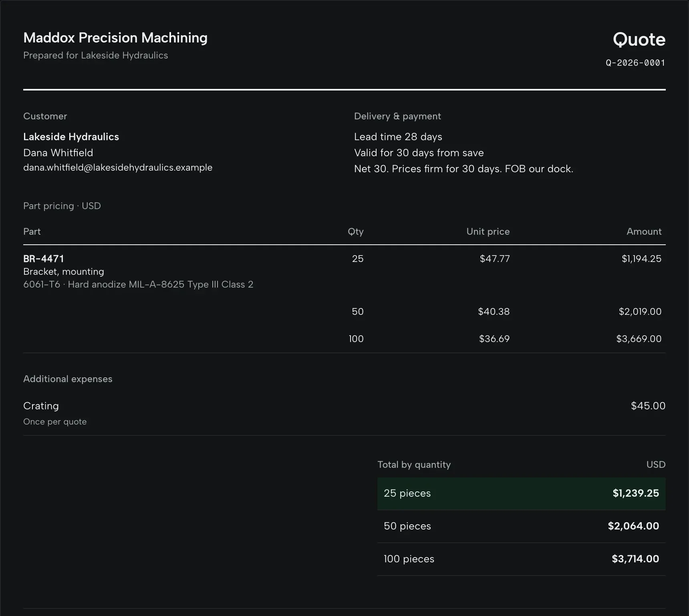Click the email dana.whitfield@lakesidehydraulics.example
This screenshot has height=616, width=689.
pyautogui.click(x=118, y=167)
